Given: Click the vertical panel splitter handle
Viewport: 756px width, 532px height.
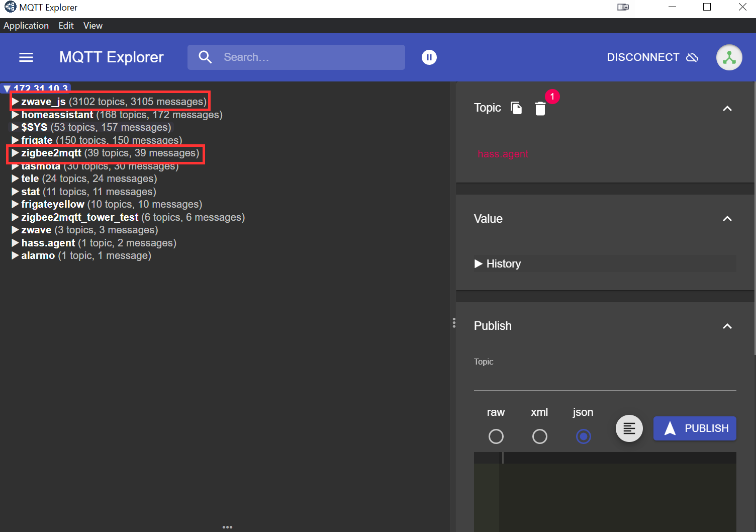Looking at the screenshot, I should pos(454,323).
